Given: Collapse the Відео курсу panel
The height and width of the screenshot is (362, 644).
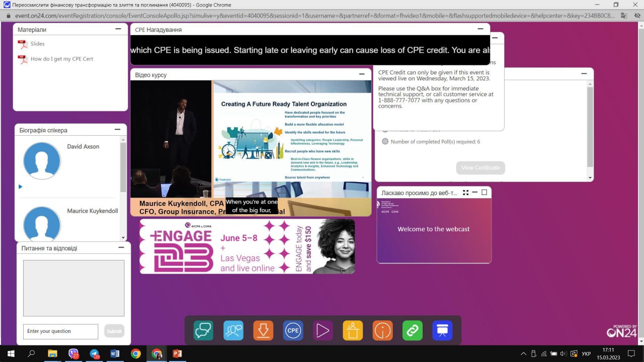Looking at the screenshot, I should 362,74.
